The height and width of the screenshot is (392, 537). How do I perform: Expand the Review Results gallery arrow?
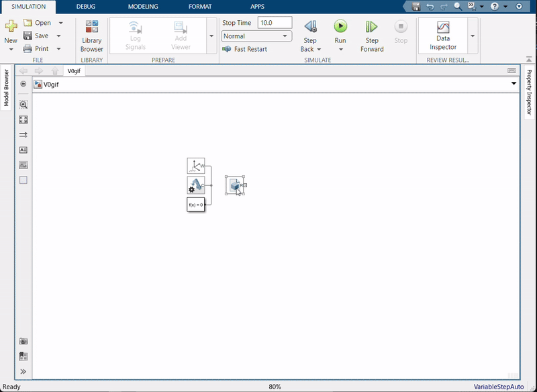tap(473, 36)
